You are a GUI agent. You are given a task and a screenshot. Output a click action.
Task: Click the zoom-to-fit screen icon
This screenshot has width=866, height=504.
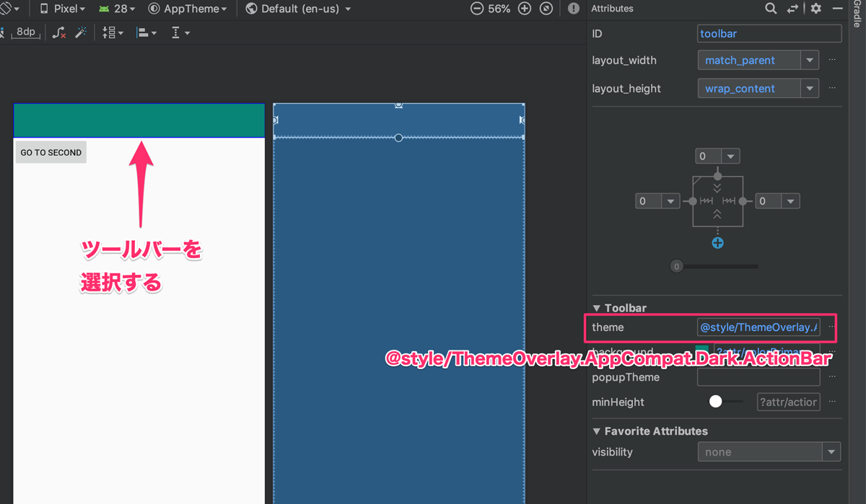(x=546, y=9)
